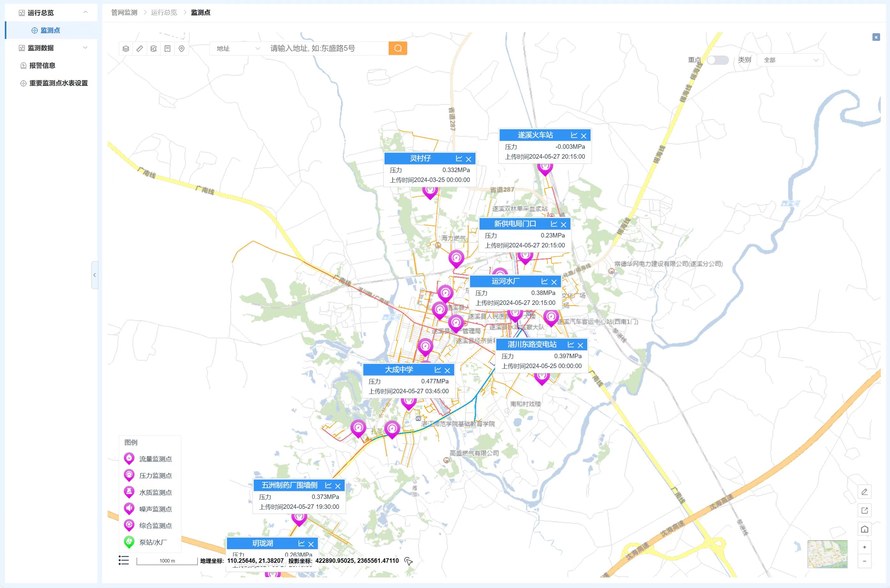Open the chart for 灵村仔 popup
Image resolution: width=890 pixels, height=588 pixels.
coord(459,159)
